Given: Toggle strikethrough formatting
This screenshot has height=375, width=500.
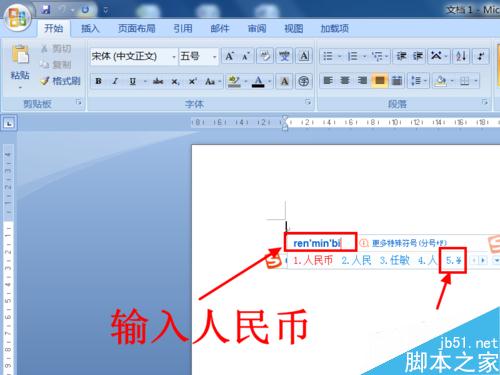Looking at the screenshot, I should 158,81.
